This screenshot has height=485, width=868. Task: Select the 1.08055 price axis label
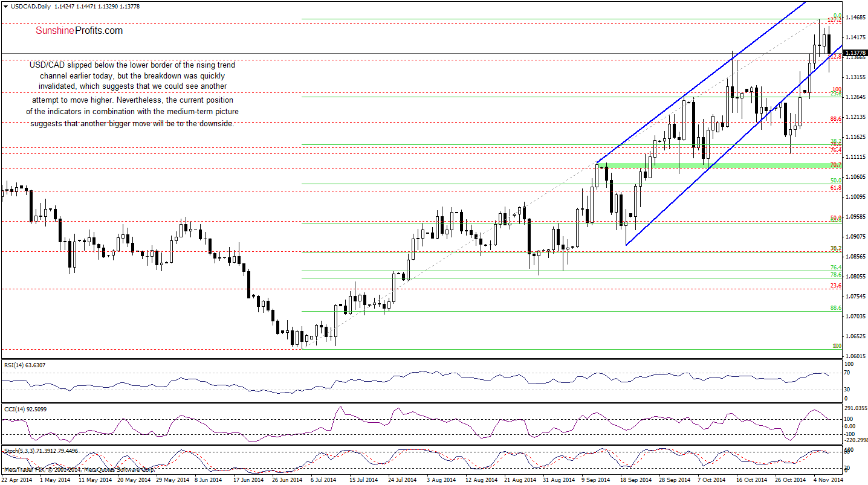coord(856,277)
